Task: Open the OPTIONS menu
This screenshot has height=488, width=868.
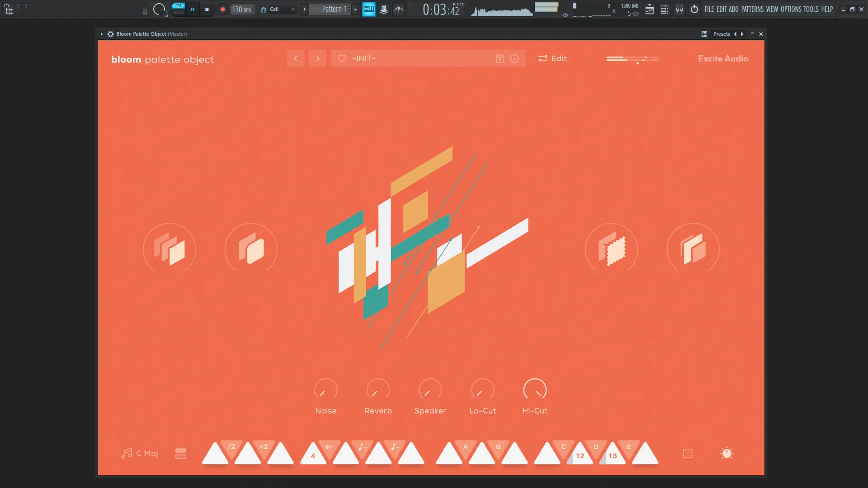Action: (790, 9)
